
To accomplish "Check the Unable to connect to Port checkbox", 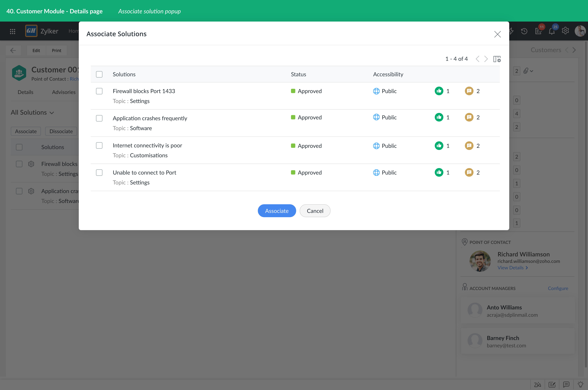I will [x=99, y=172].
